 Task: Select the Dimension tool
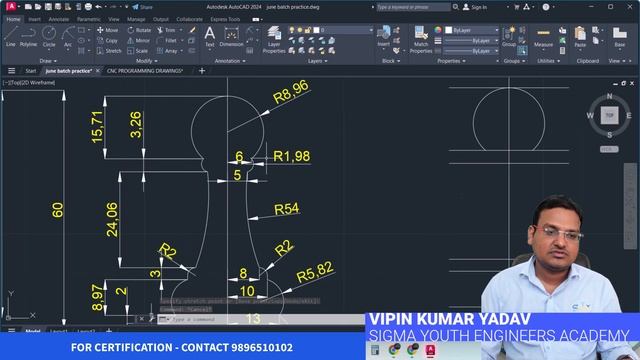[231, 37]
